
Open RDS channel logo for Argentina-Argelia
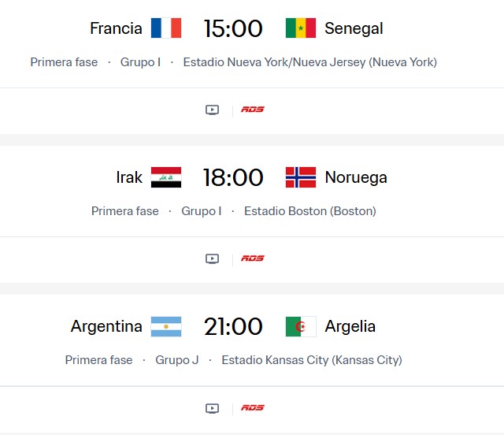253,408
